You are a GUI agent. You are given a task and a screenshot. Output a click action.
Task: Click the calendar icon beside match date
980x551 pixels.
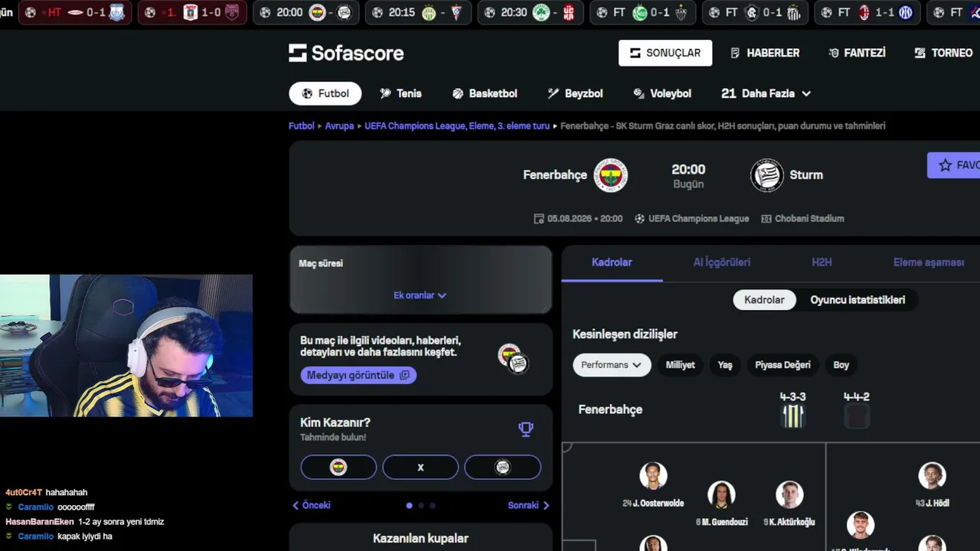pos(539,218)
